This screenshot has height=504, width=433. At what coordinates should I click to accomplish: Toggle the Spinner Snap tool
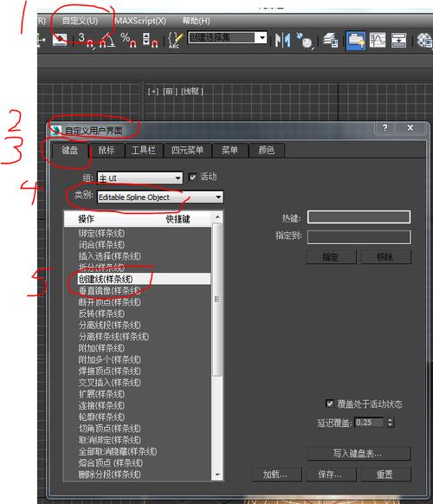pyautogui.click(x=150, y=40)
